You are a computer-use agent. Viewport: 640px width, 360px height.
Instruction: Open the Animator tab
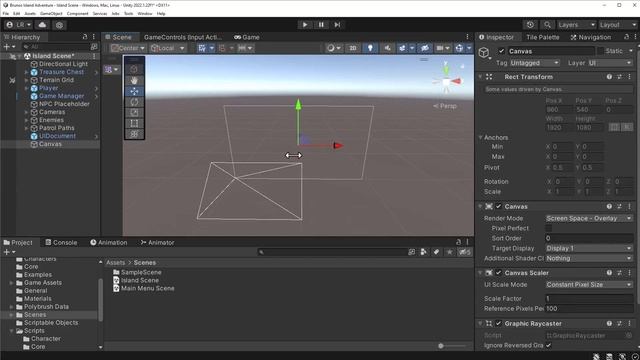[x=157, y=242]
